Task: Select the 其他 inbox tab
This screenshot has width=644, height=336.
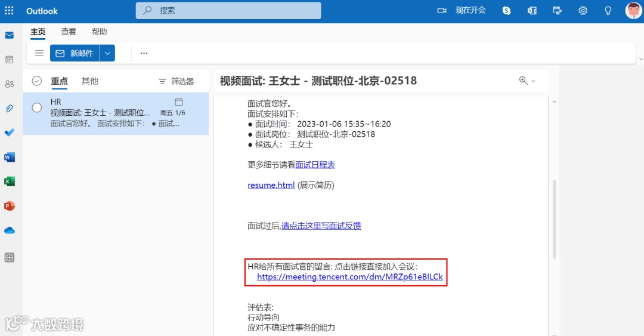Action: [x=90, y=81]
